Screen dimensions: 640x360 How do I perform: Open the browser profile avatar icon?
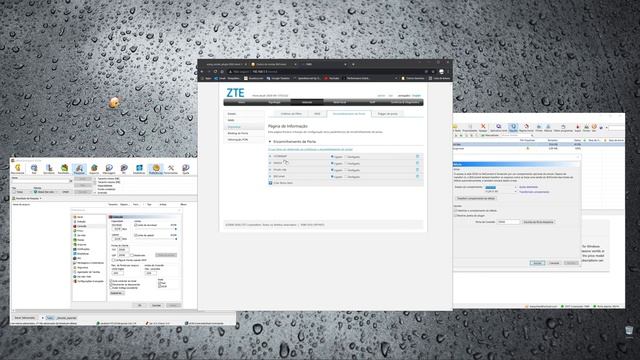click(441, 71)
